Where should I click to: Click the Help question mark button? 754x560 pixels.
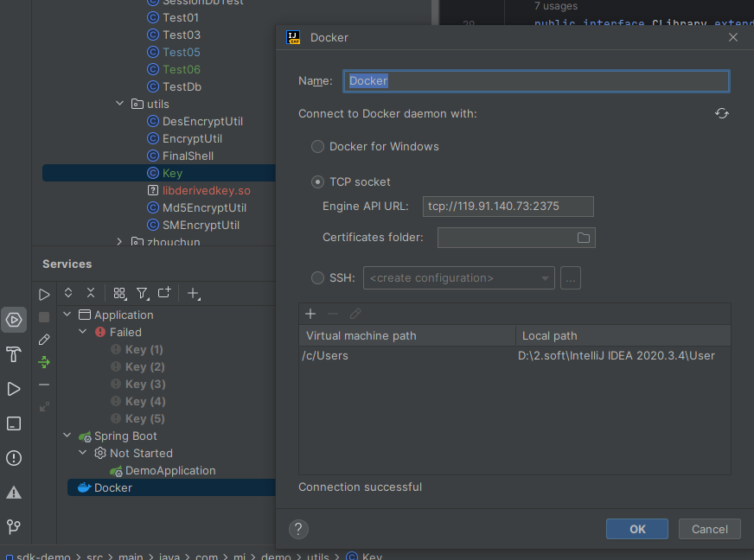pyautogui.click(x=298, y=529)
